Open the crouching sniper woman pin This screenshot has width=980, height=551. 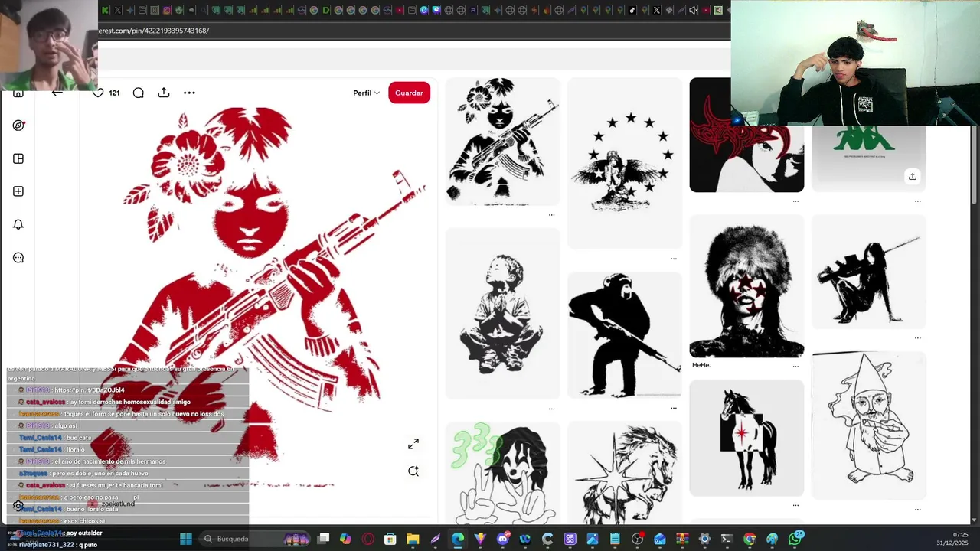point(869,272)
